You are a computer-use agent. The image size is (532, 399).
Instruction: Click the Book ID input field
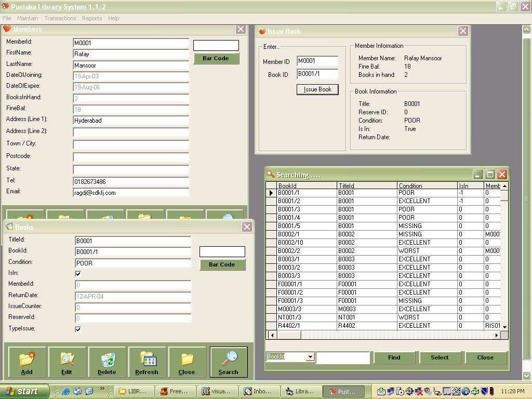coord(317,74)
